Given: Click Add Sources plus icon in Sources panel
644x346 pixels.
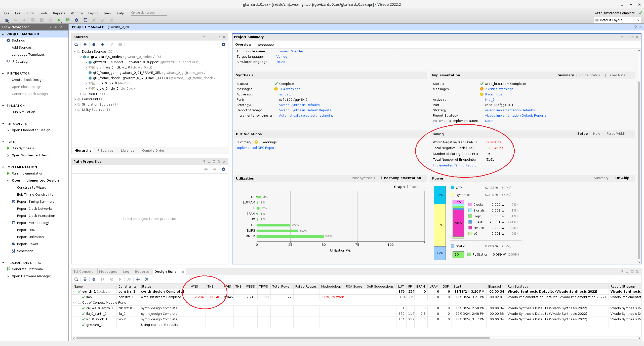Looking at the screenshot, I should 103,45.
